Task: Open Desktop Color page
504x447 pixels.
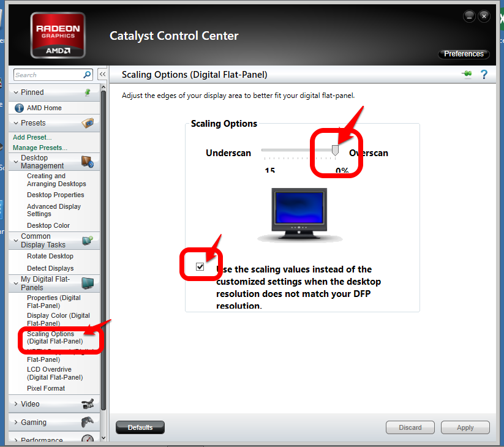Action: pos(48,225)
